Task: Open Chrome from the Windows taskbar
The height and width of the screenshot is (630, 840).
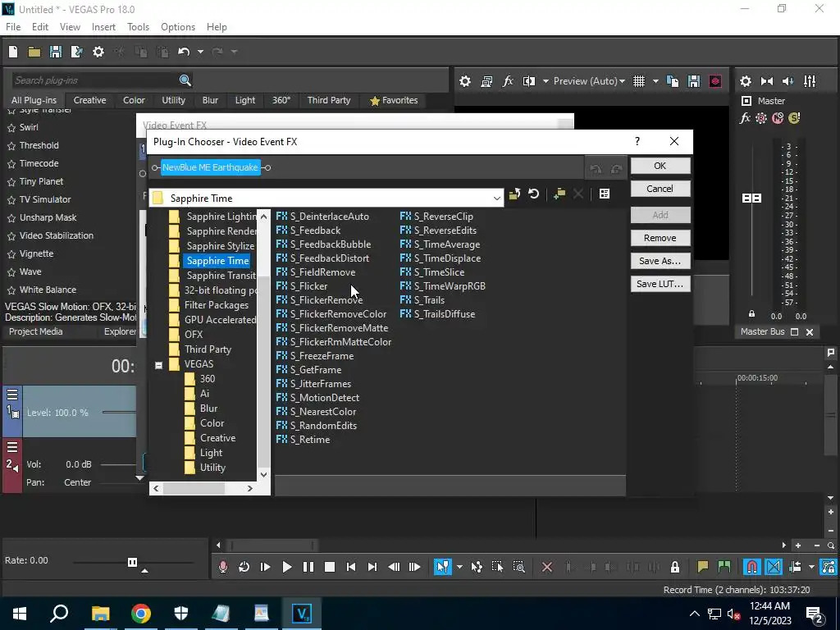Action: coord(141,614)
